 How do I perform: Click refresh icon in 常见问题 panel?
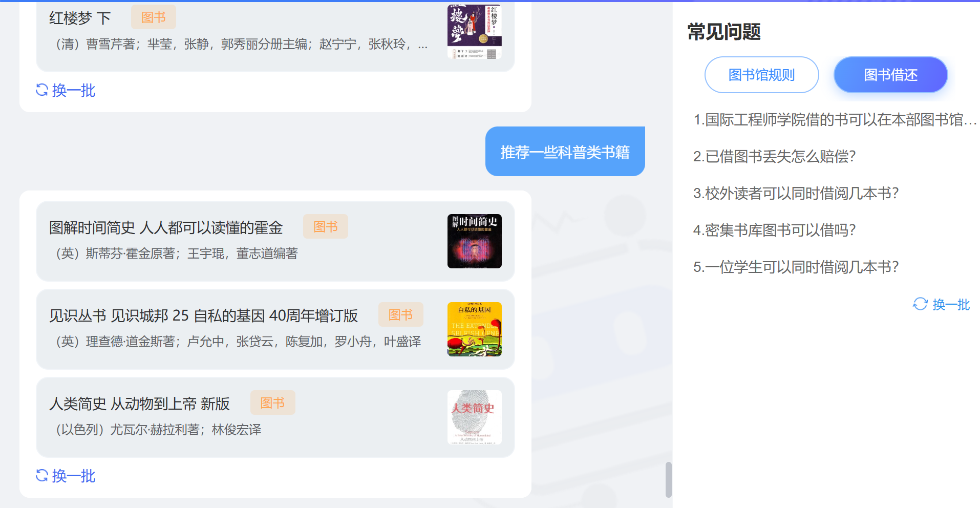(920, 304)
